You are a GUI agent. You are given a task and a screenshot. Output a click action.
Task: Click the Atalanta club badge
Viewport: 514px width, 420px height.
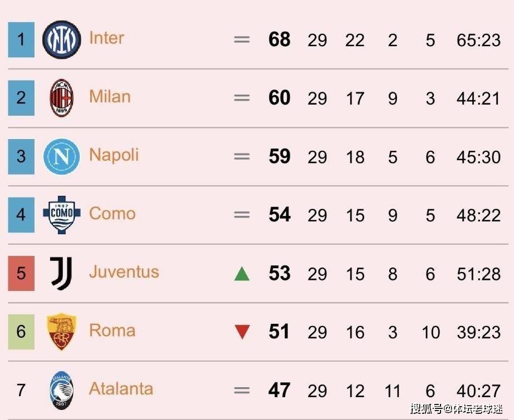coord(62,390)
